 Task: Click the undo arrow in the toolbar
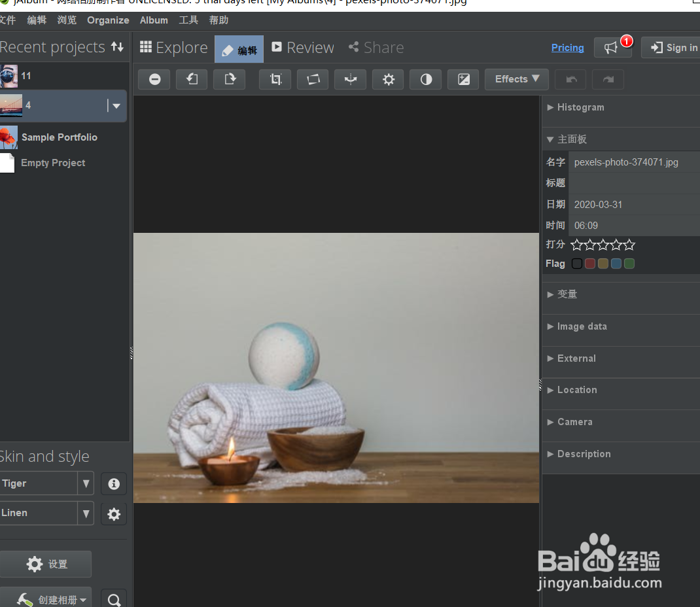coord(571,79)
